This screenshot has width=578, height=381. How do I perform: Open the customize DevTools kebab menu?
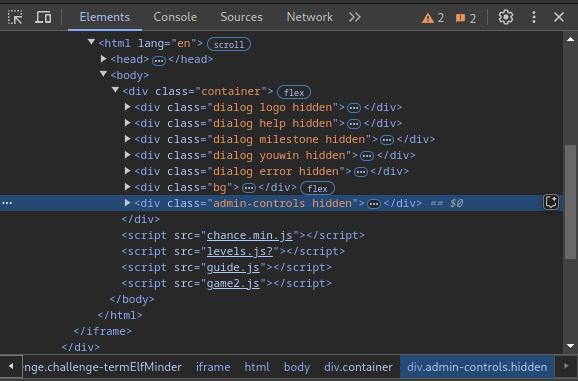[x=534, y=17]
